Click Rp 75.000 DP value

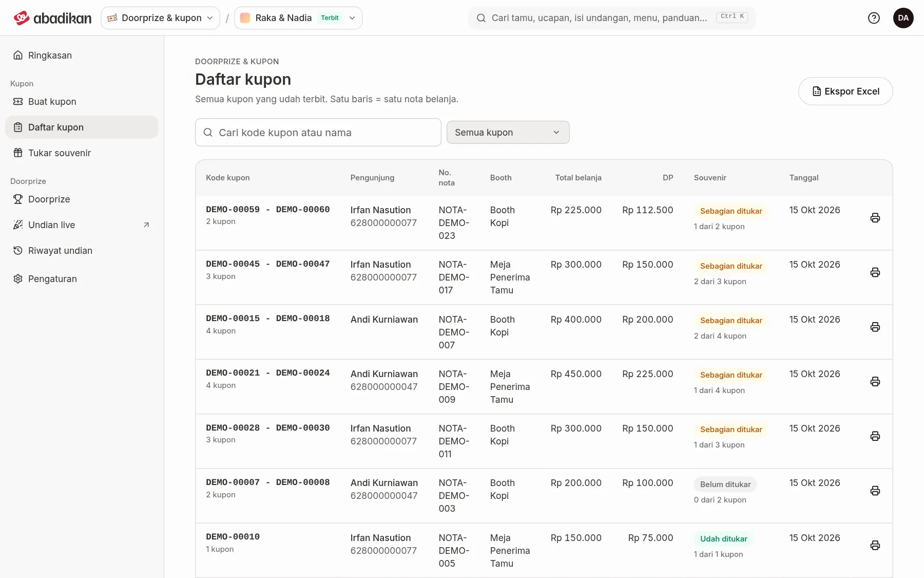click(650, 537)
